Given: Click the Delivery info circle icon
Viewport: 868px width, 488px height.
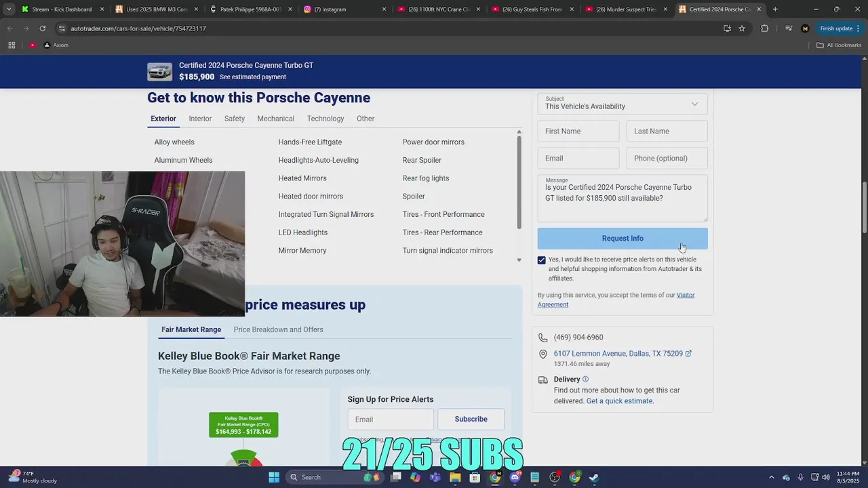Looking at the screenshot, I should 585,380.
